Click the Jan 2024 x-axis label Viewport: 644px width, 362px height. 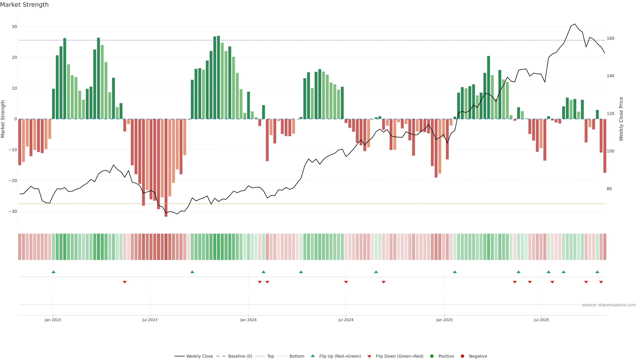pyautogui.click(x=248, y=320)
